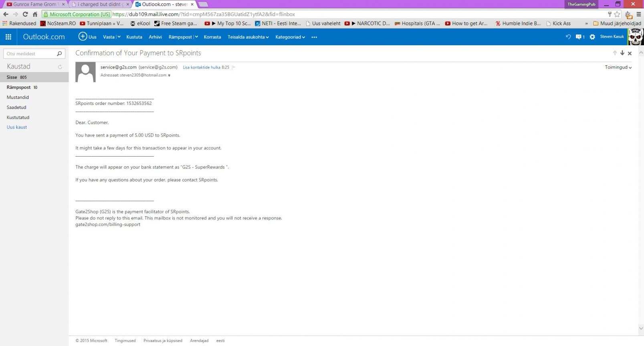Open the Outlook app launcher grid
This screenshot has width=644, height=346.
[x=8, y=37]
